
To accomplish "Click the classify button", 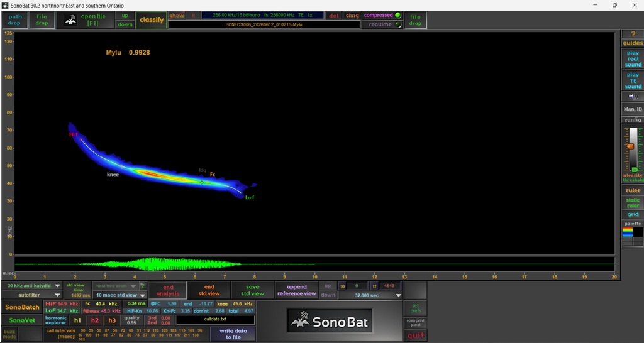I will (x=152, y=19).
